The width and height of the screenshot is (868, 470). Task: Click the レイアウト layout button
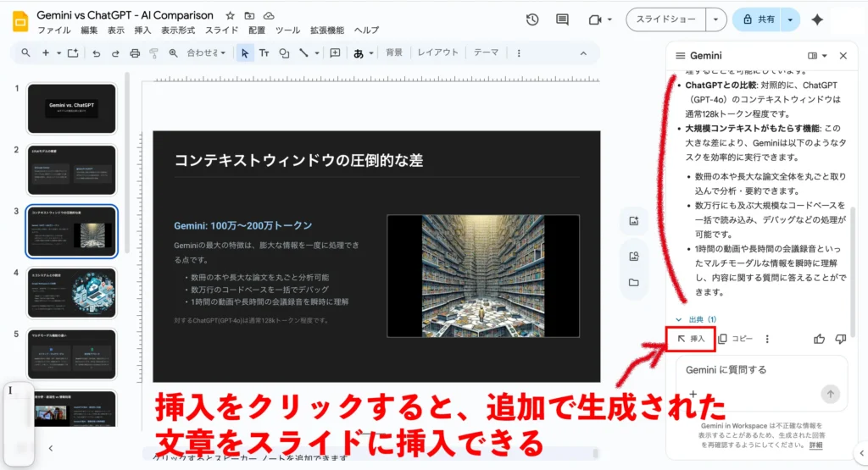438,53
